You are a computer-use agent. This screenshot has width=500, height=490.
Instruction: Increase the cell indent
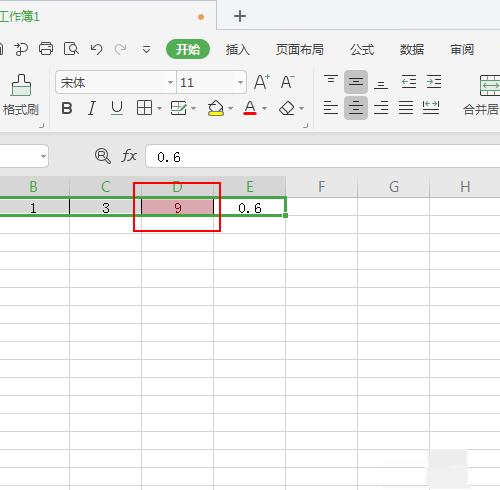pos(434,82)
